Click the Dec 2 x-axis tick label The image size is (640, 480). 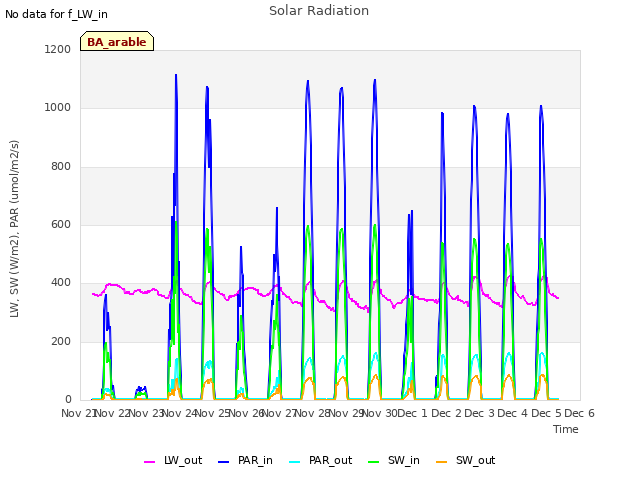446,413
